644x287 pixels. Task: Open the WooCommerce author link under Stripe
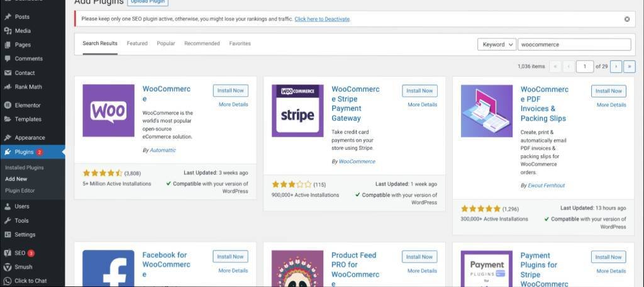click(x=357, y=162)
